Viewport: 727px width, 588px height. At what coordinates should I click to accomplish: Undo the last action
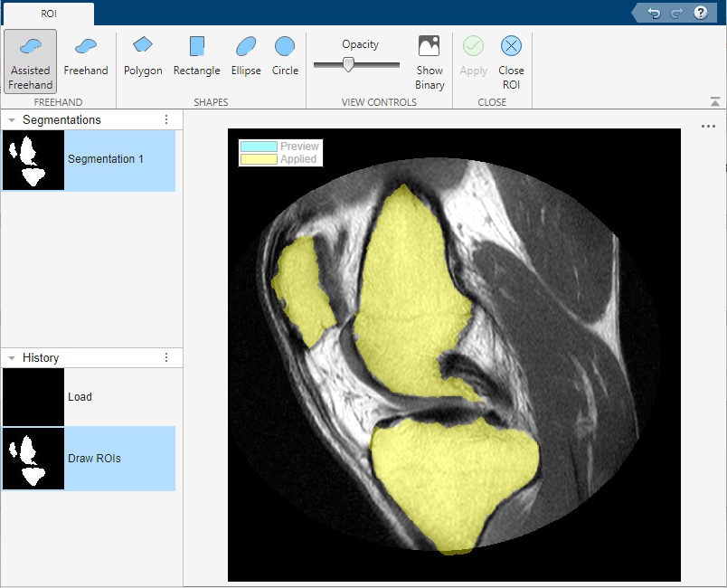(x=654, y=13)
